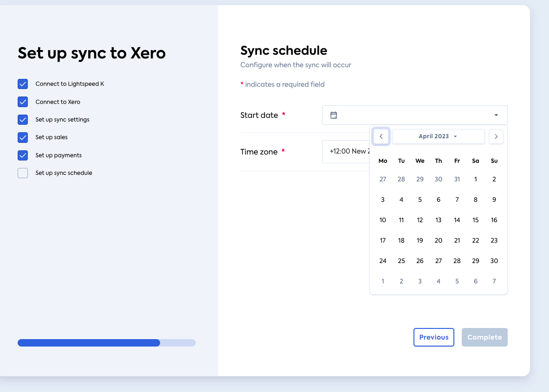Select the Set up sales step
This screenshot has width=549, height=392.
(22, 137)
